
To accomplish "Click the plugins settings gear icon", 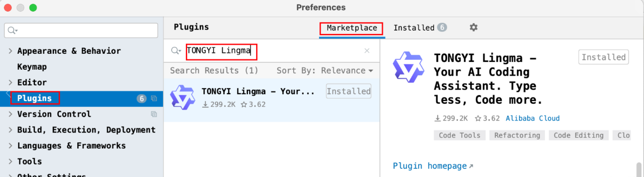I will coord(473,28).
